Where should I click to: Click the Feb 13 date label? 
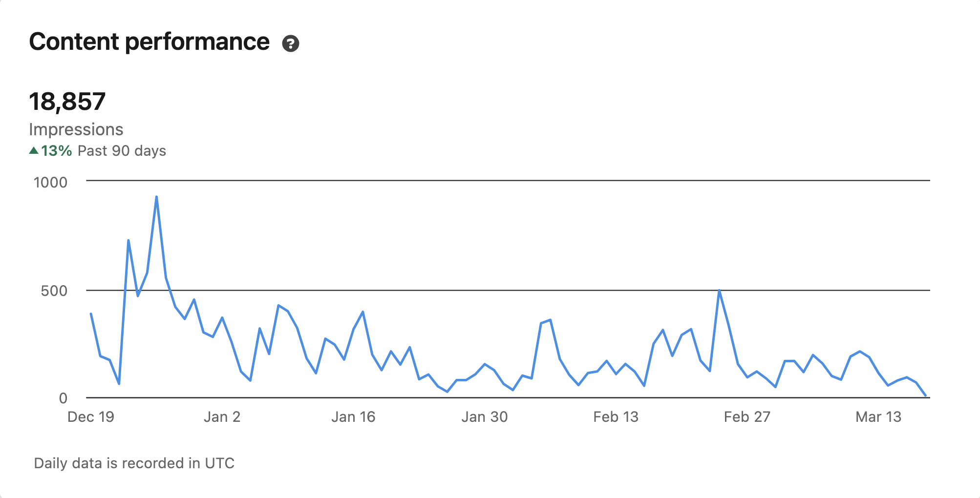616,417
